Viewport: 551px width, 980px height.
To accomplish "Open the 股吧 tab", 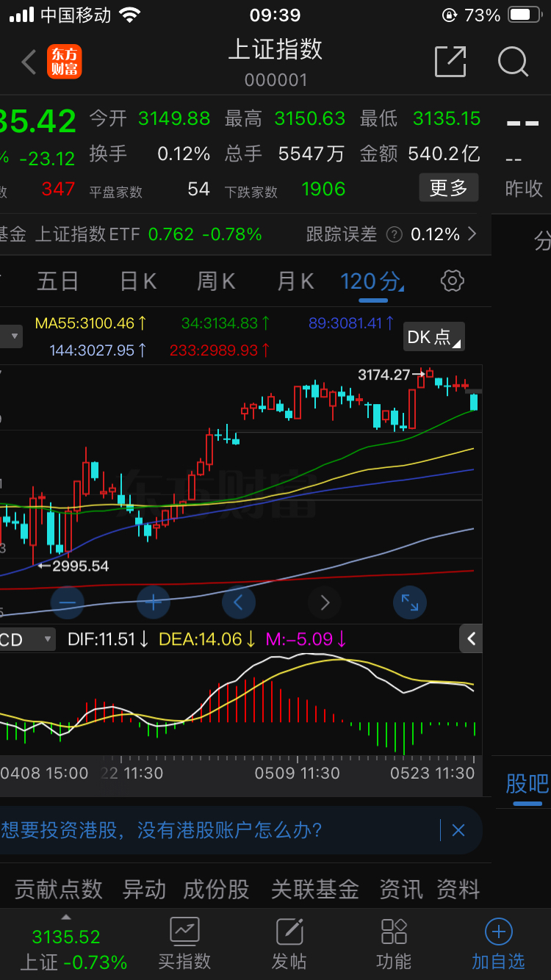I will pos(527,784).
